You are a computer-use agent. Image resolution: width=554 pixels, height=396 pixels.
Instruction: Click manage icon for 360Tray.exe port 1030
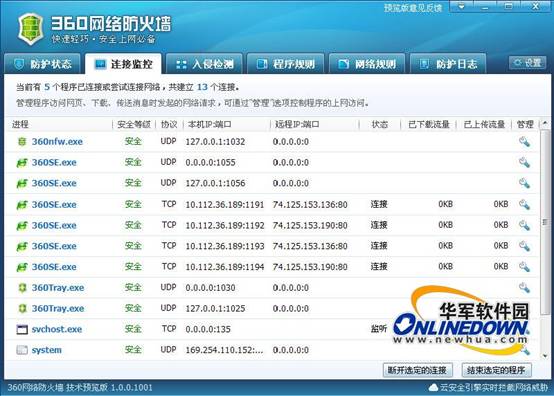click(x=524, y=288)
